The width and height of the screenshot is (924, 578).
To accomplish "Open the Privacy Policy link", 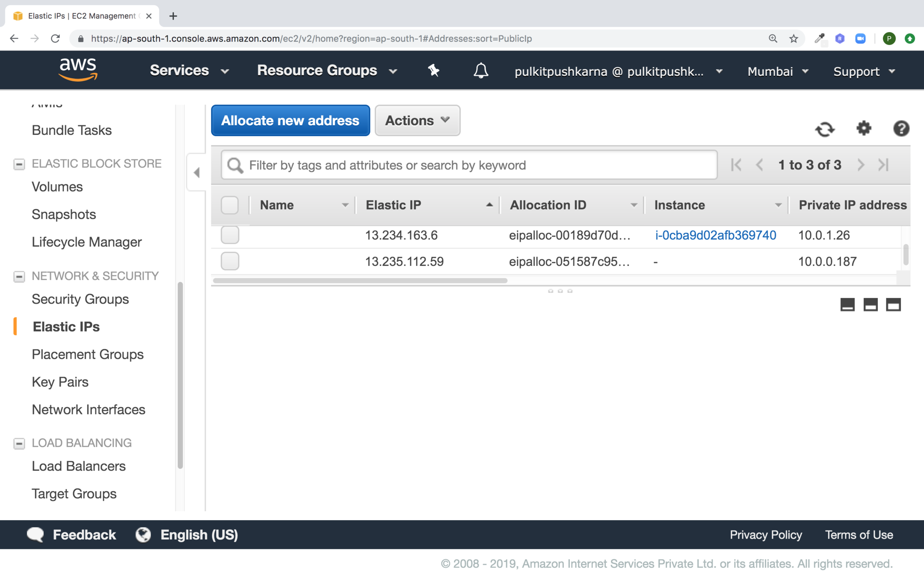I will 766,534.
